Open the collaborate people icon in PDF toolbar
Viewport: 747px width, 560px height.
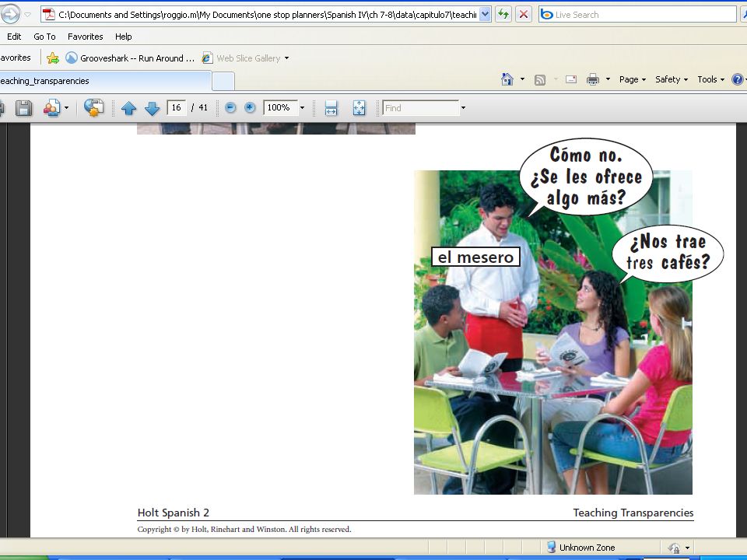(x=51, y=108)
